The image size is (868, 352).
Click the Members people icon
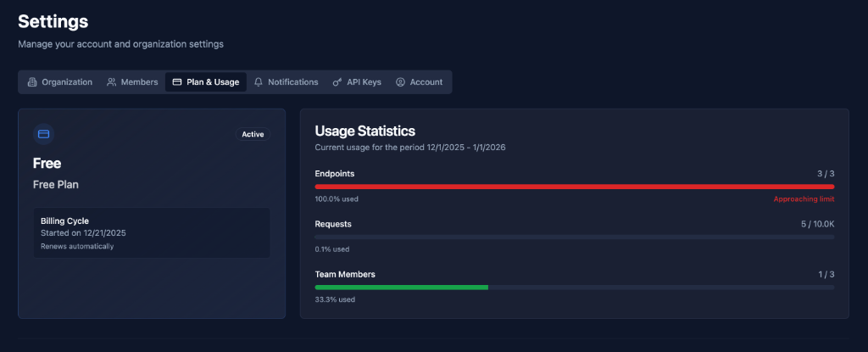tap(112, 82)
